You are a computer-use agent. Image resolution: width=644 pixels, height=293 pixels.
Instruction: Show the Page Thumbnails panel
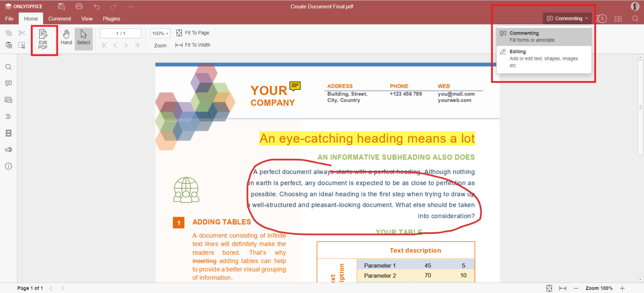8,133
